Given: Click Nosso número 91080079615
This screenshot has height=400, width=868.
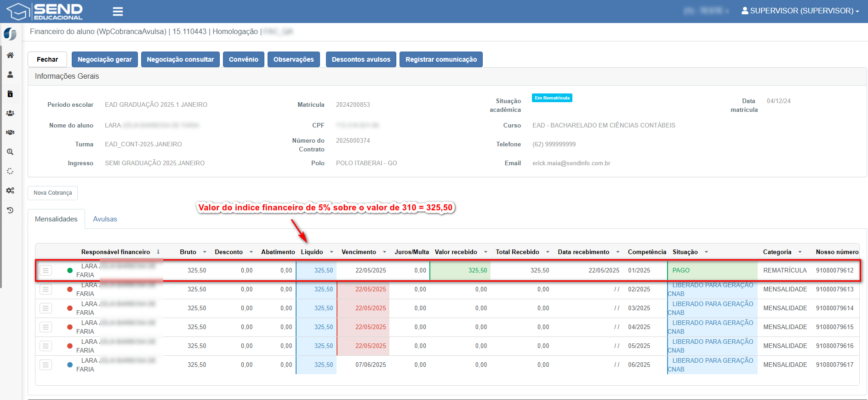Looking at the screenshot, I should [x=834, y=327].
